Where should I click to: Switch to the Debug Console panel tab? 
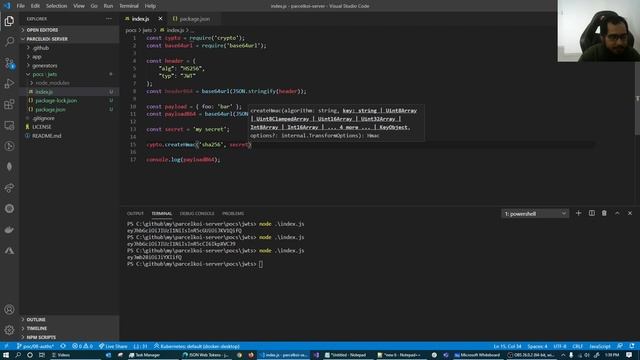197,213
